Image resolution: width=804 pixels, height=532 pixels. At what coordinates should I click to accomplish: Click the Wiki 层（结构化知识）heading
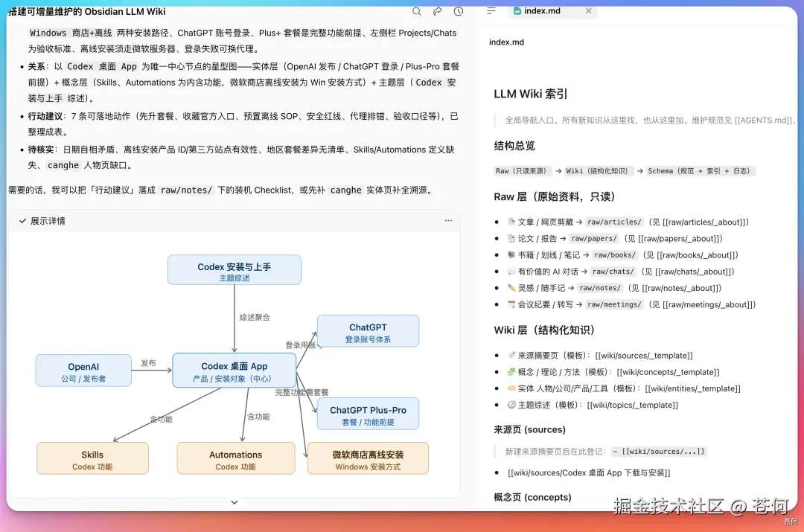coord(544,330)
